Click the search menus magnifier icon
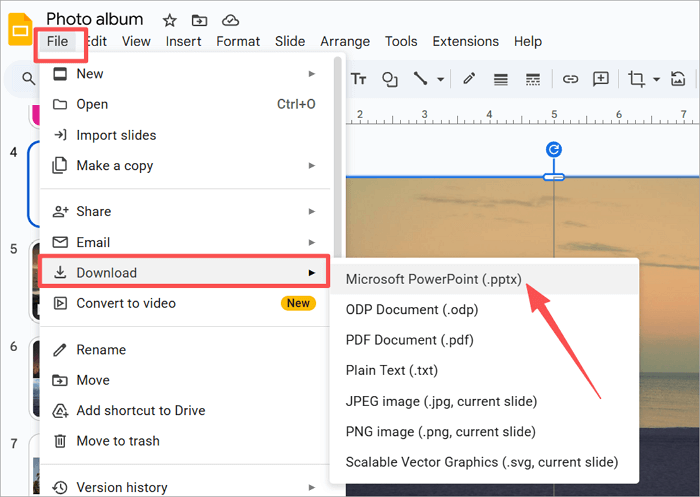 tap(29, 79)
